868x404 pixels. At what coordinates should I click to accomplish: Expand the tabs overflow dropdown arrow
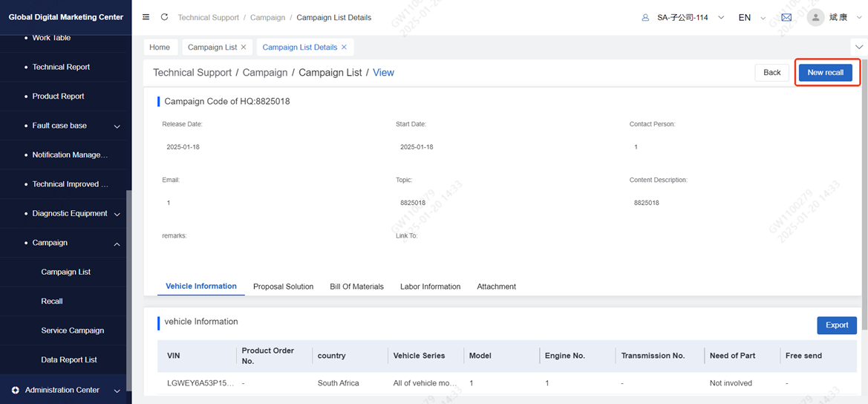pos(859,48)
